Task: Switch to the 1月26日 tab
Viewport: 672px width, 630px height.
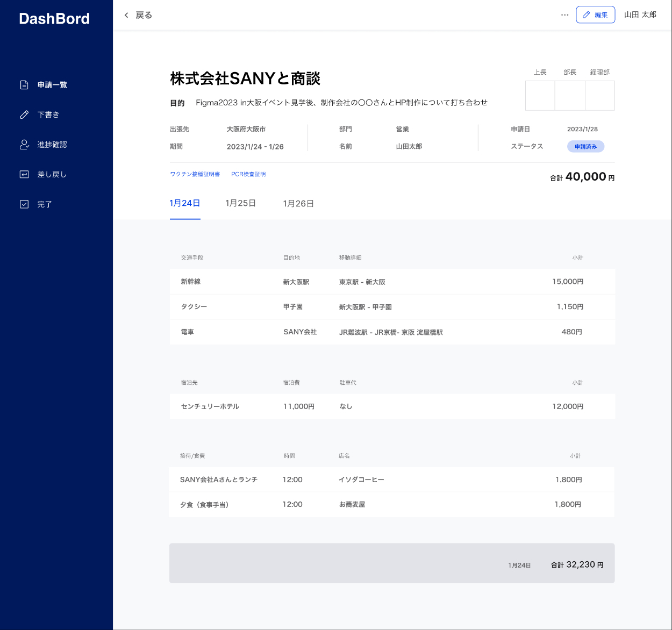Action: 298,204
